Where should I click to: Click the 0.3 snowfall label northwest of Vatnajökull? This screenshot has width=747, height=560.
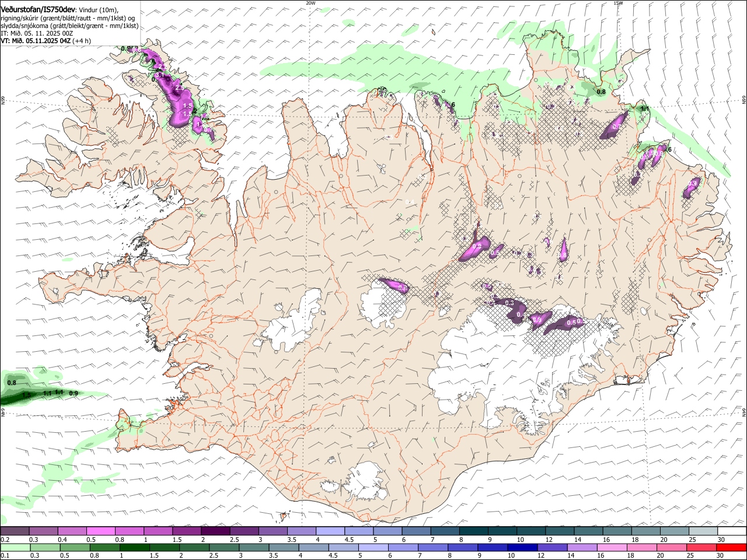pyautogui.click(x=509, y=303)
